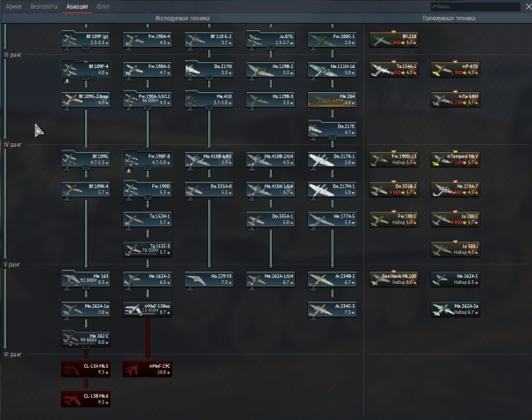Select the Hs.129B-3 aircraft card
Viewport: 532px width, 420px height.
270,99
